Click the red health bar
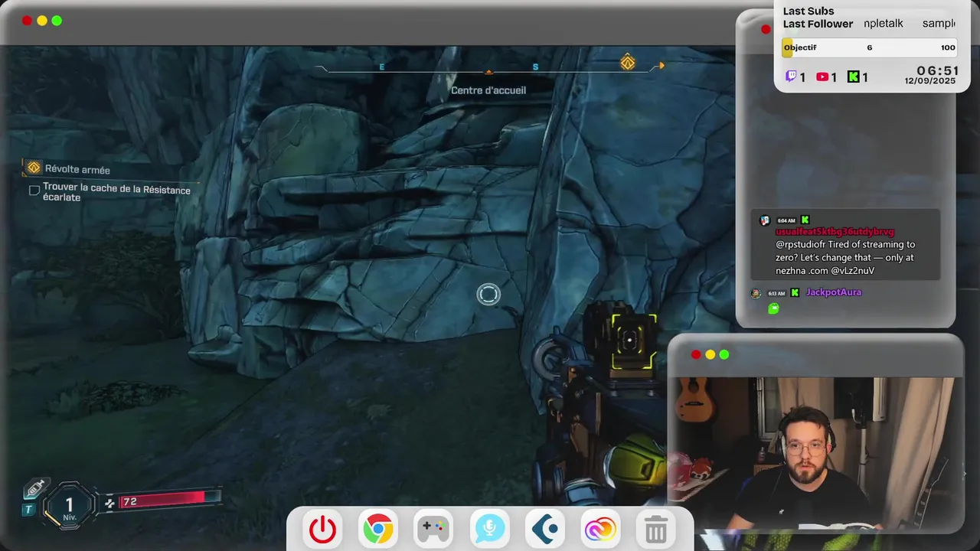 pyautogui.click(x=170, y=500)
